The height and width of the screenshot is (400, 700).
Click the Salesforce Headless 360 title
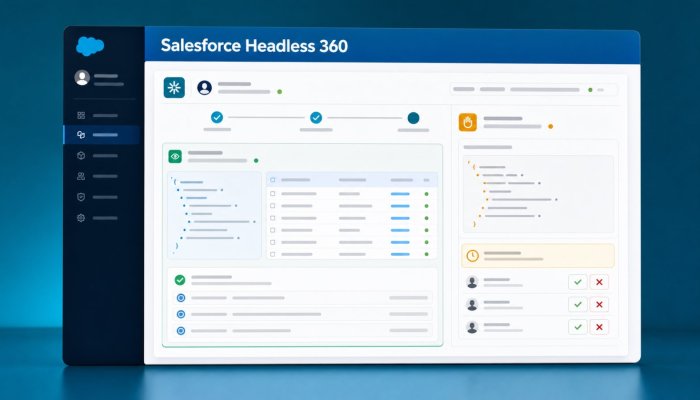click(254, 46)
